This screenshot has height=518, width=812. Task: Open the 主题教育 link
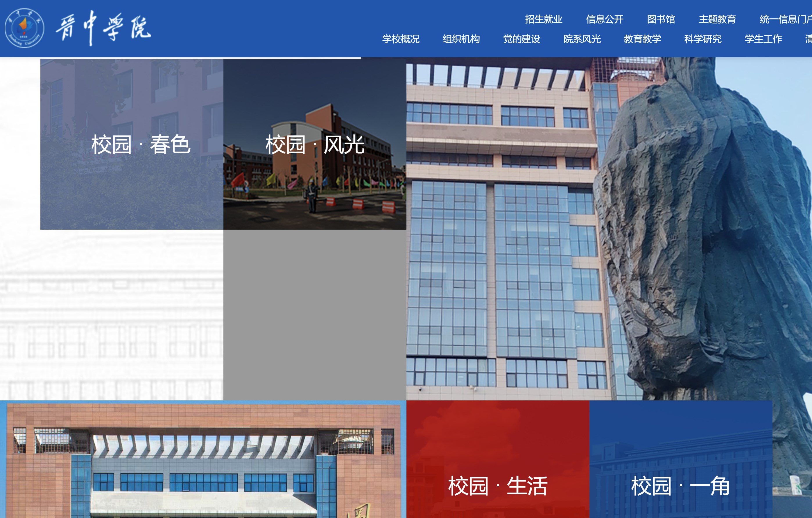pyautogui.click(x=717, y=19)
